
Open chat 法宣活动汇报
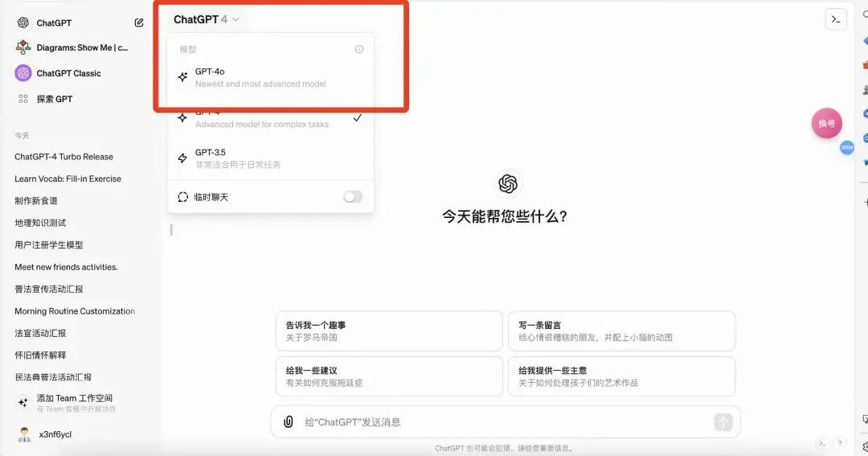click(x=40, y=333)
